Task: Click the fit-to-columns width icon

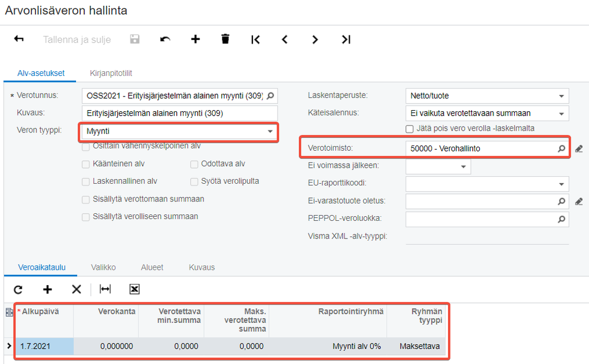Action: coord(106,289)
